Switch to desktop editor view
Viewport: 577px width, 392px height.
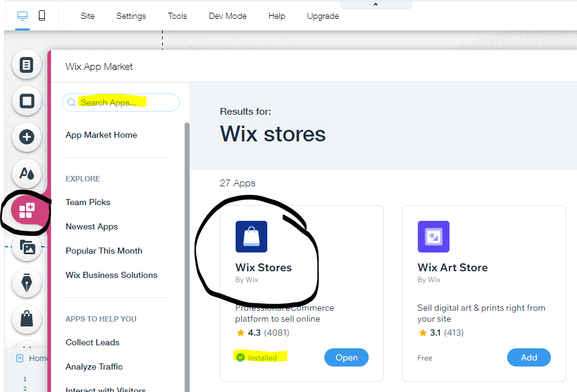(x=22, y=16)
